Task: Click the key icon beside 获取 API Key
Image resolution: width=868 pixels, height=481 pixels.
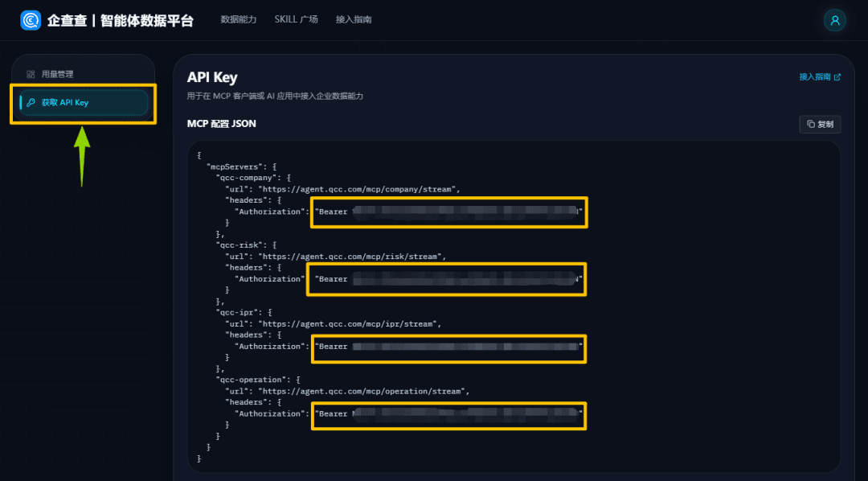Action: [x=31, y=102]
